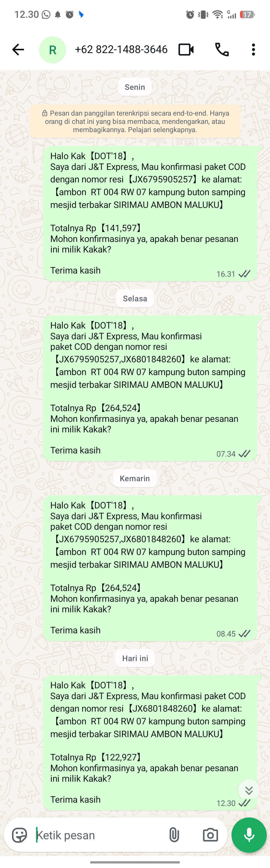Select the message sent at 16.31

tap(150, 214)
